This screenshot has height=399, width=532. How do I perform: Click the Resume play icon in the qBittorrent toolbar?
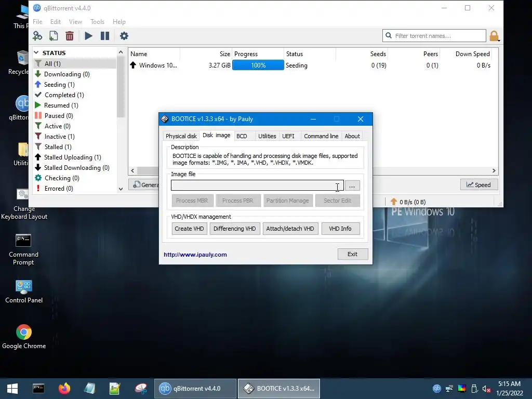[88, 36]
